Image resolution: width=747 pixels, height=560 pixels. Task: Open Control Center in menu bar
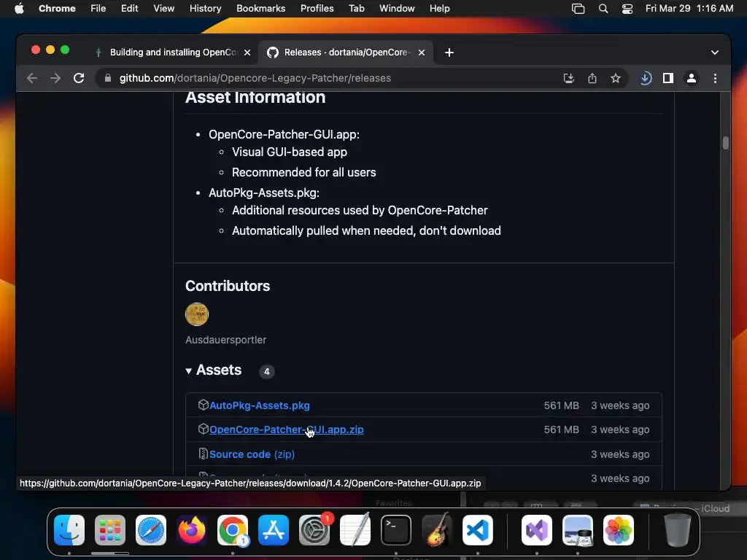pos(627,9)
